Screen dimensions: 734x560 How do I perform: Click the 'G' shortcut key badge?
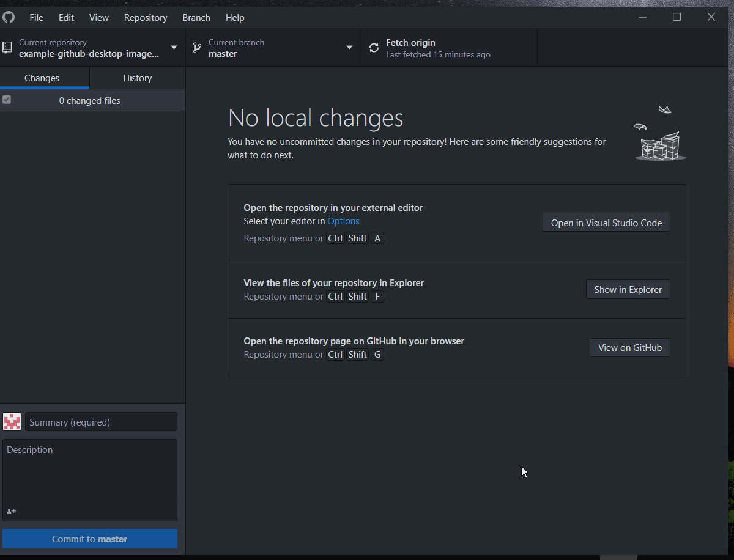377,355
